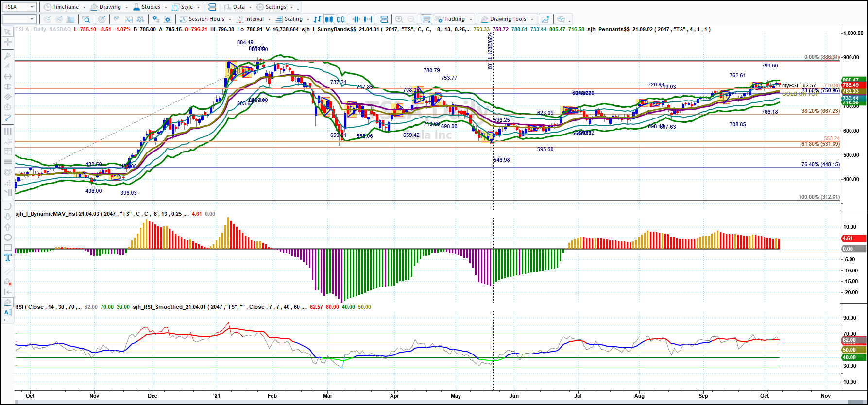
Task: Click the add chart analysis icon
Action: (x=545, y=19)
